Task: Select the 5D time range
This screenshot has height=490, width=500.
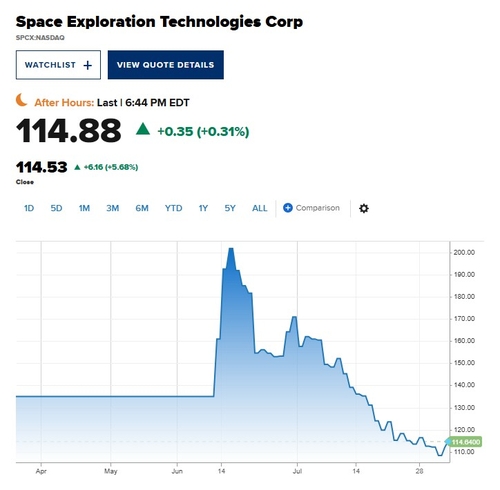Action: point(56,208)
